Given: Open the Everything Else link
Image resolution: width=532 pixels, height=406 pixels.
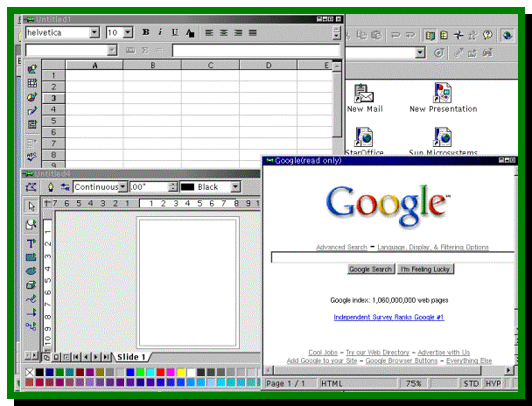Looking at the screenshot, I should pos(469,360).
